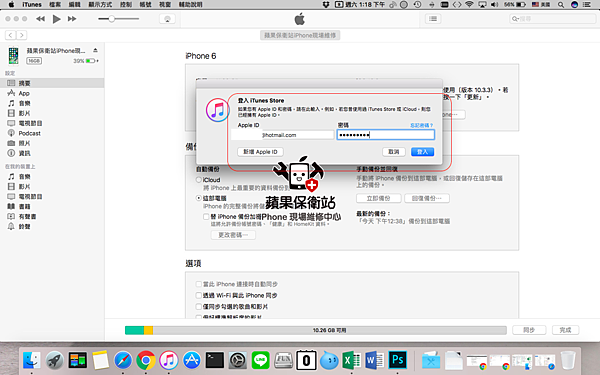
Task: Open Launchpad rocket icon in Dock
Action: click(54, 360)
